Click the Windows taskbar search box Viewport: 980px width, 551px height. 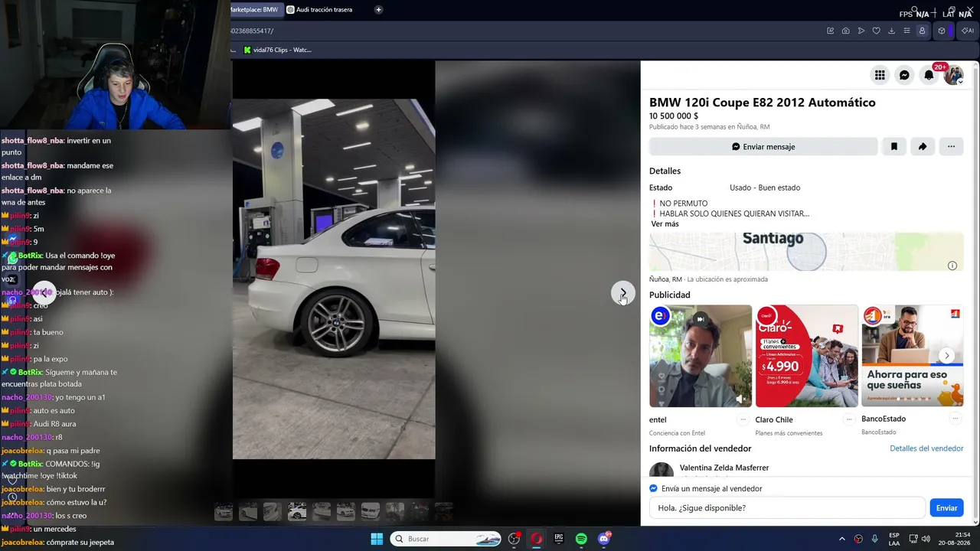pos(446,539)
